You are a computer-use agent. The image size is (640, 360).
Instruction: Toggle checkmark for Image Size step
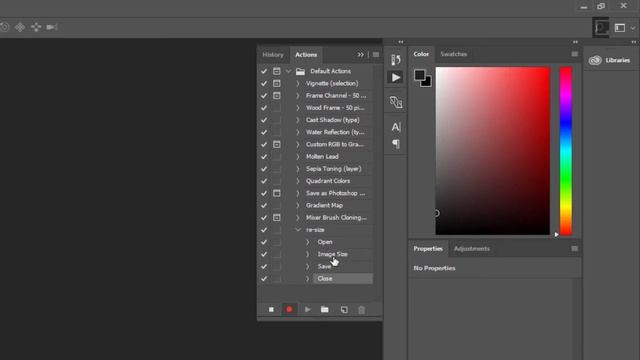[264, 254]
